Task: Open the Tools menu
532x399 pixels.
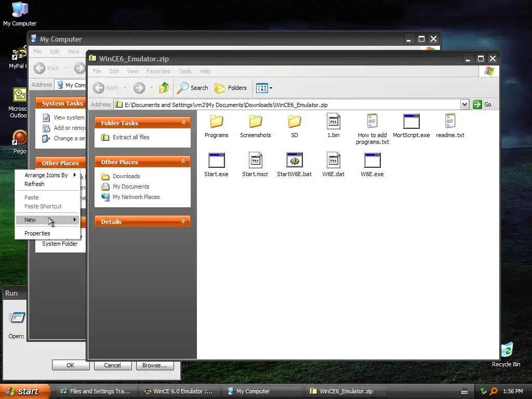Action: (x=185, y=71)
